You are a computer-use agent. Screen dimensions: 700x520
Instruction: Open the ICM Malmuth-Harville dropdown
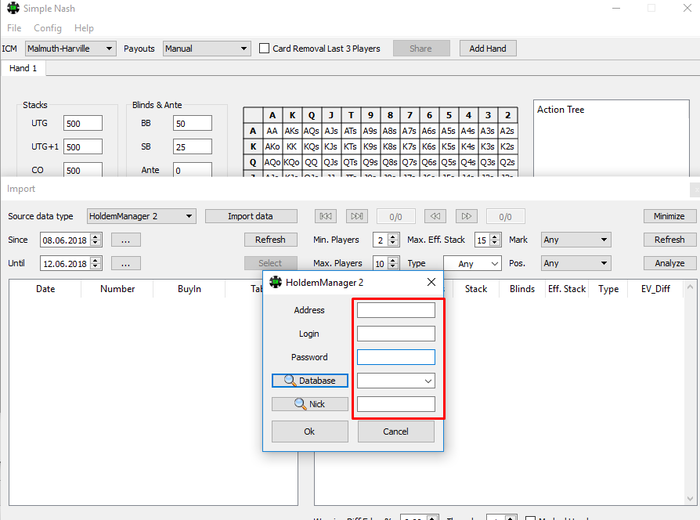71,48
